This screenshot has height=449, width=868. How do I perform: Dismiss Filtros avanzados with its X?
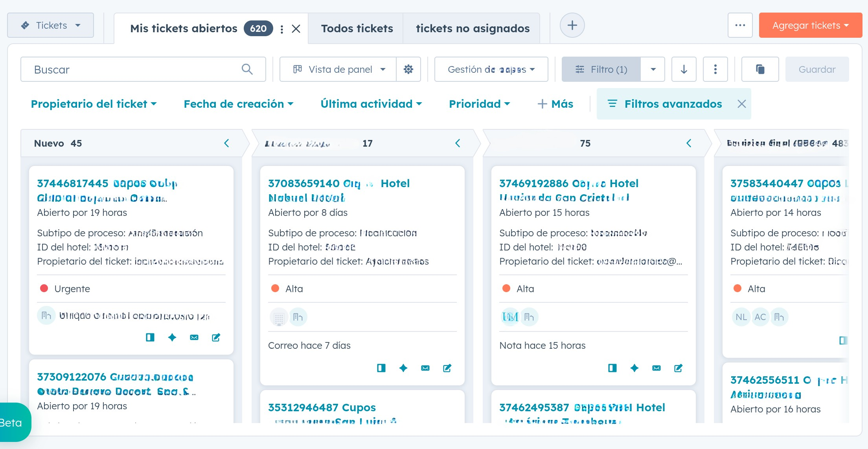742,104
